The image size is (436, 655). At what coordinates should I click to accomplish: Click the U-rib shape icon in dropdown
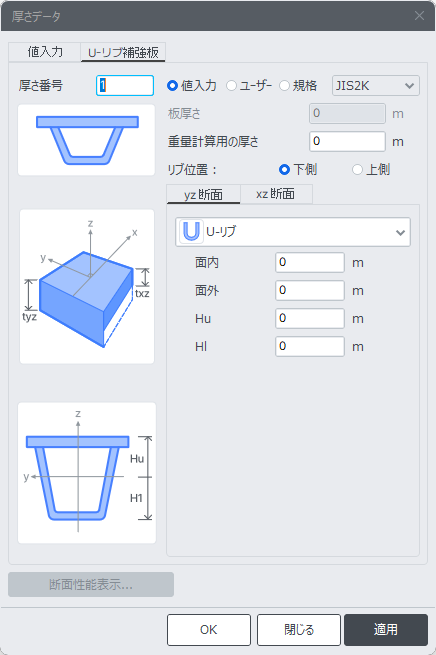[x=191, y=231]
